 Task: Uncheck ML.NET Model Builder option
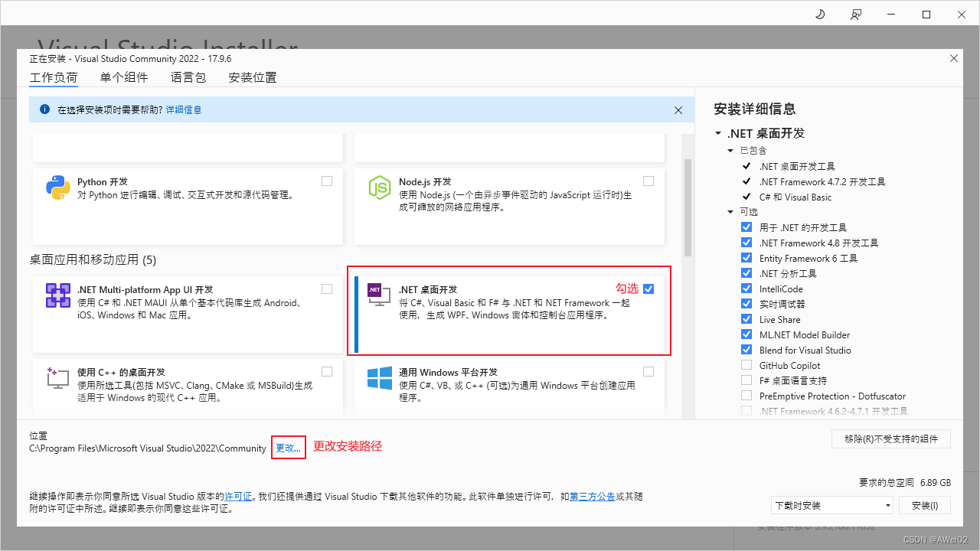(x=746, y=334)
